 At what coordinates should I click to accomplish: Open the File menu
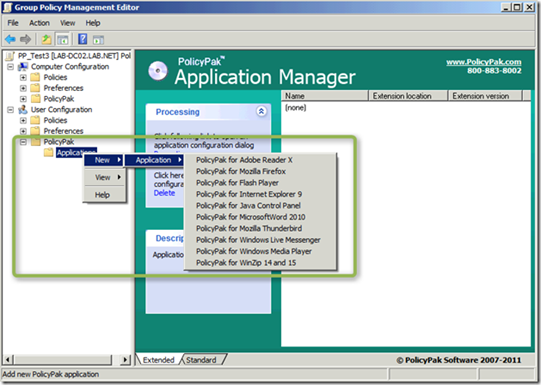point(13,23)
